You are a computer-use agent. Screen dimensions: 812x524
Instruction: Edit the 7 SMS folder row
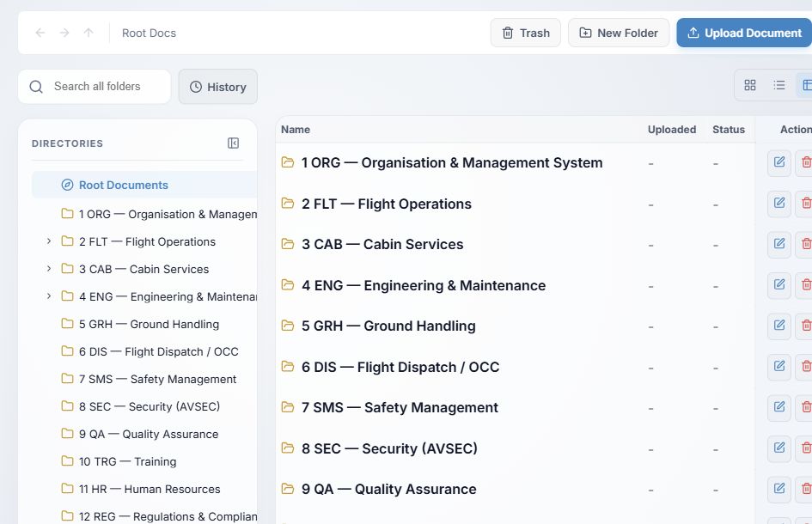[778, 408]
